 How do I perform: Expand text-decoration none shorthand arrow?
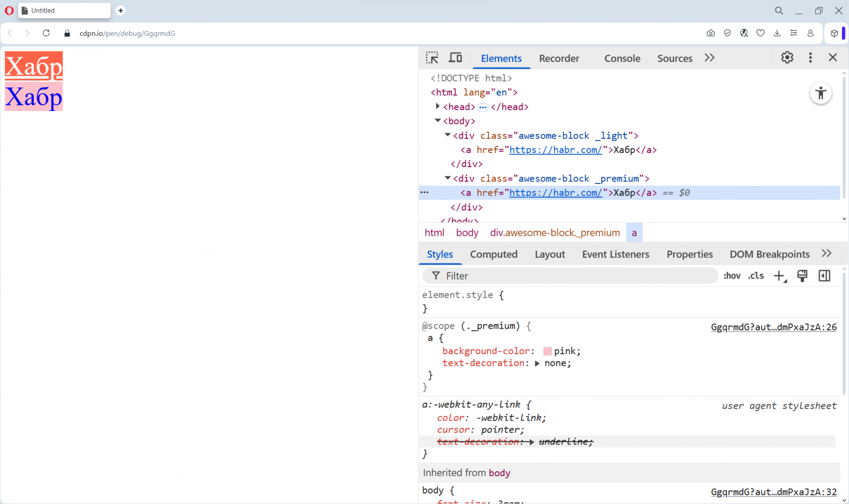[x=537, y=364]
